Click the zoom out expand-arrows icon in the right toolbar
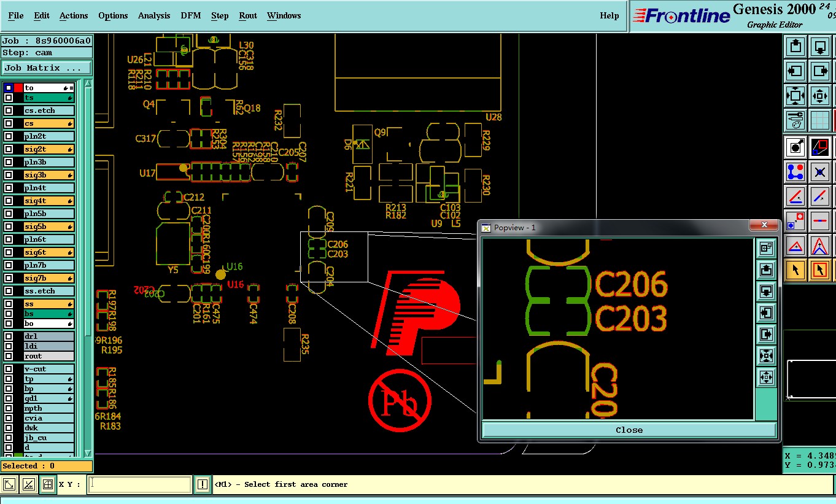 point(795,96)
